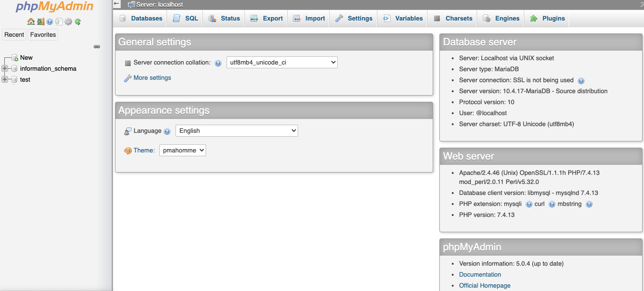The width and height of the screenshot is (644, 291).
Task: Click help icon beside Server connection collation
Action: [x=218, y=63]
